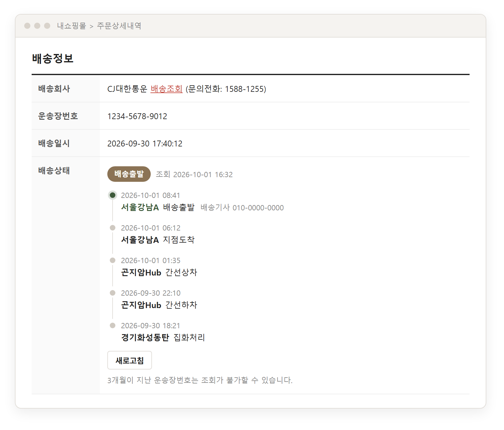Click the 배송상태 row label

pos(54,171)
